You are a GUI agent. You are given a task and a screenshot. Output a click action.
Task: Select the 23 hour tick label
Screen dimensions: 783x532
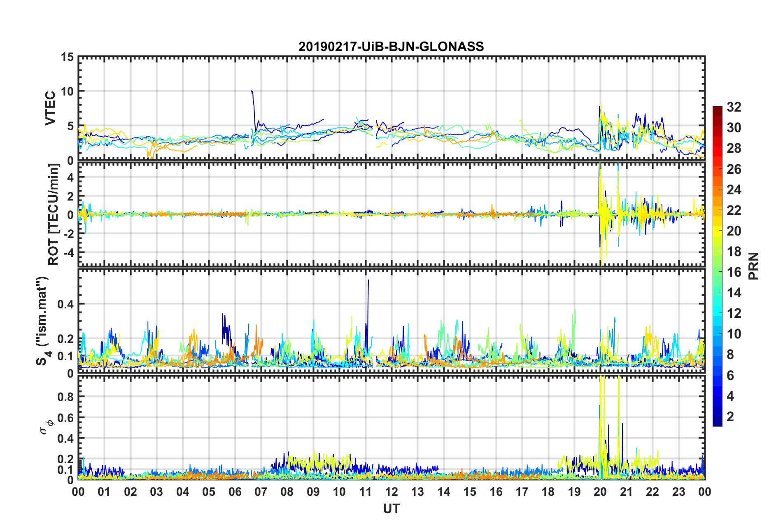679,492
